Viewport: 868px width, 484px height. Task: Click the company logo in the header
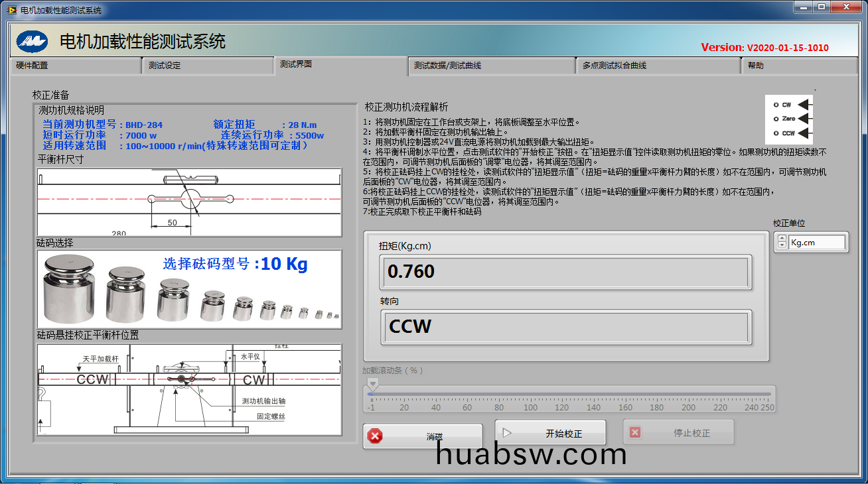(32, 42)
